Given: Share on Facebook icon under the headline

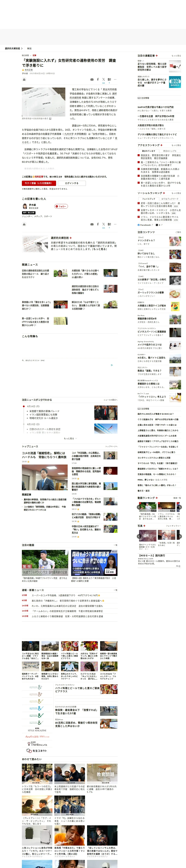Looking at the screenshot, I should [98, 80].
